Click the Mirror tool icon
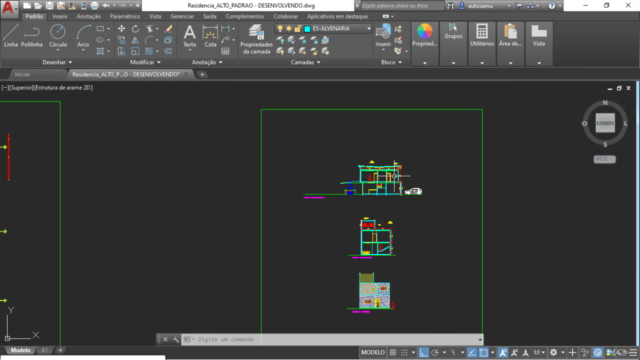Screen dimensions: 640x360 coord(135,40)
